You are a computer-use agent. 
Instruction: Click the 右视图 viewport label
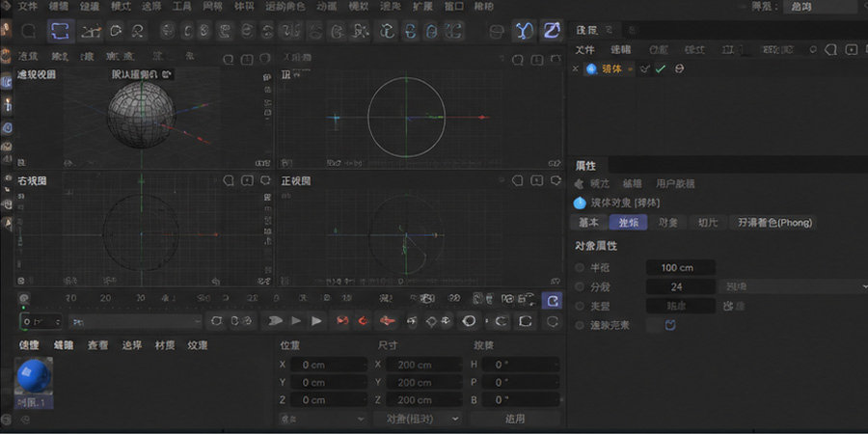32,181
